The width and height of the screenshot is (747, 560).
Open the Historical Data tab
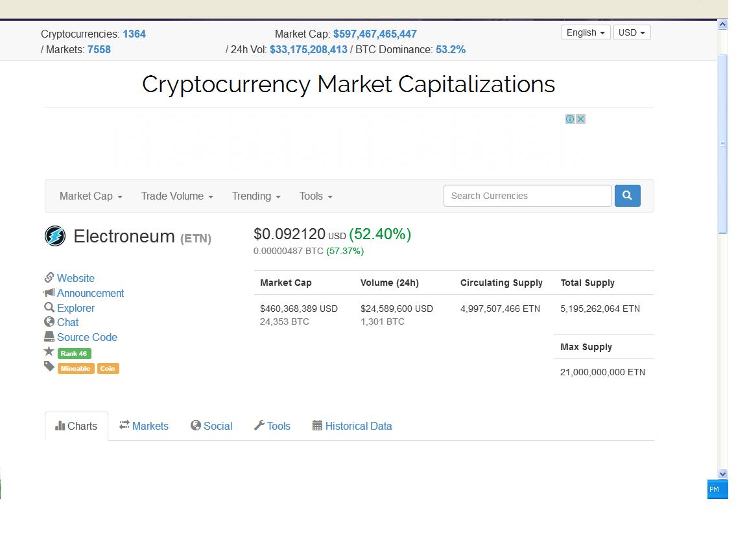(x=352, y=426)
